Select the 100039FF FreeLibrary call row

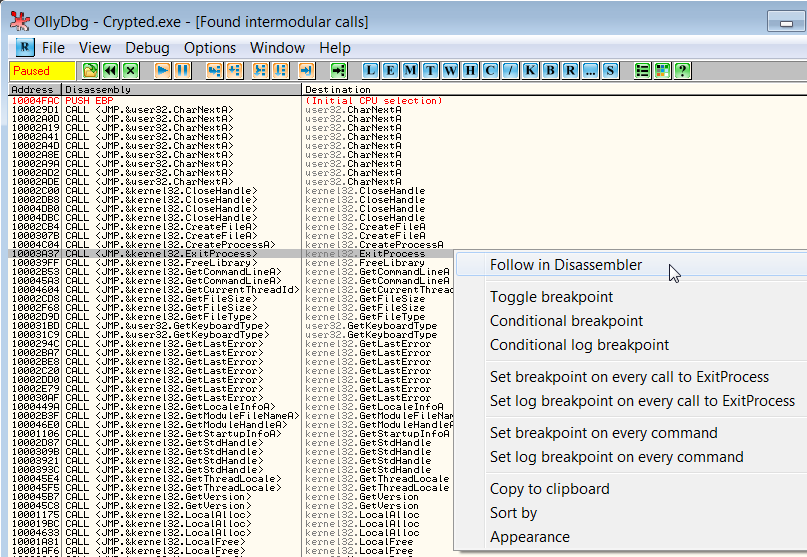coord(231,263)
